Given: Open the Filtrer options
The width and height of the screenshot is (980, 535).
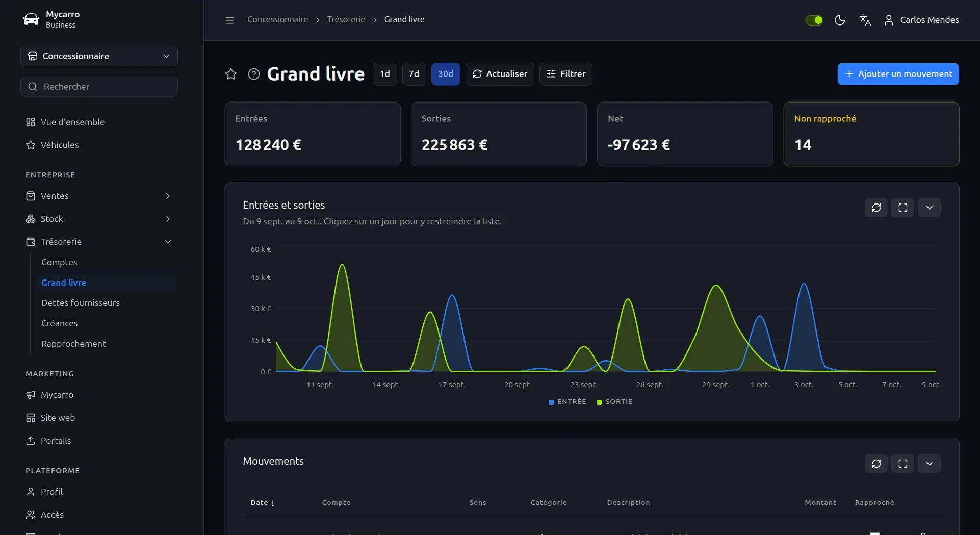Looking at the screenshot, I should [x=566, y=74].
